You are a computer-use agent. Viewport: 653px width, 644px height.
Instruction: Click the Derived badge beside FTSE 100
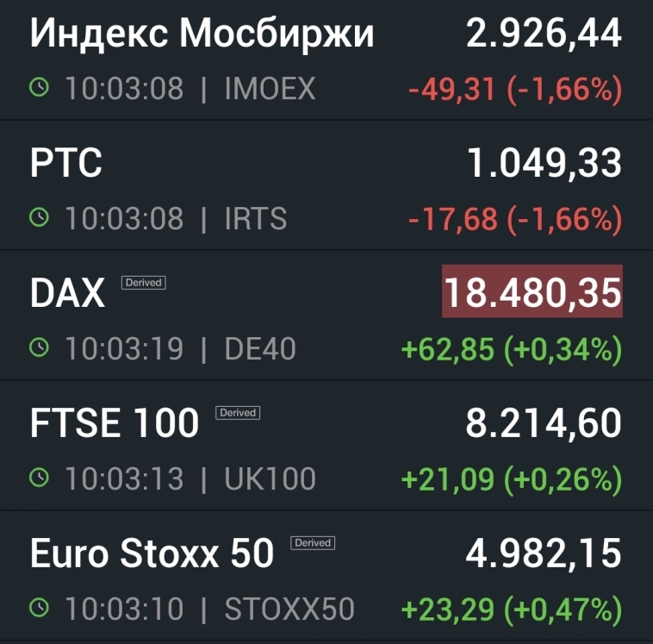tap(238, 413)
